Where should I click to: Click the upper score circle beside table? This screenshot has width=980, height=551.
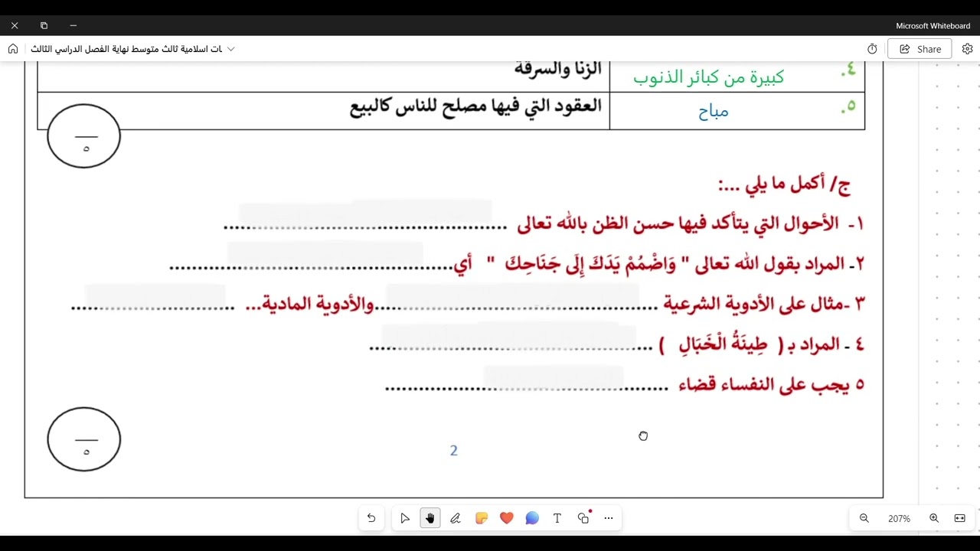[84, 136]
